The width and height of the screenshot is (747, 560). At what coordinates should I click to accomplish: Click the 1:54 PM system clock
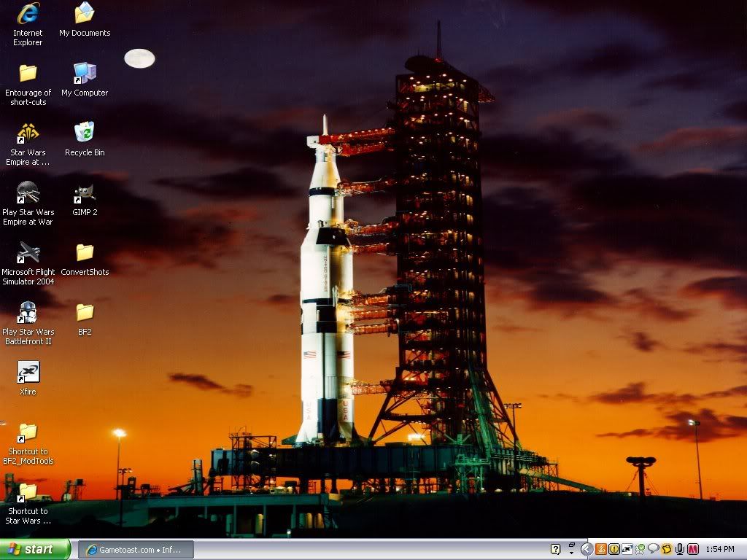coord(720,549)
